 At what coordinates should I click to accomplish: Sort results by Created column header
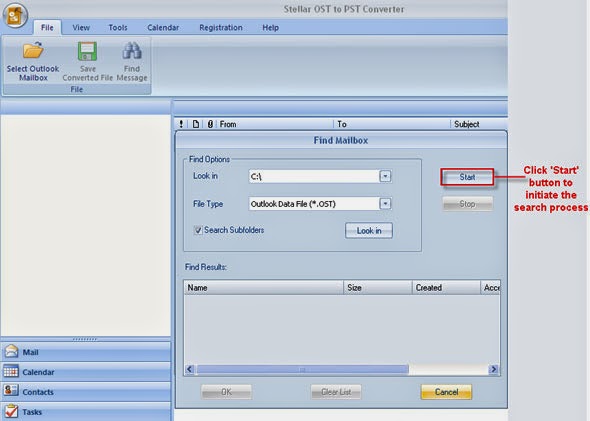click(446, 287)
